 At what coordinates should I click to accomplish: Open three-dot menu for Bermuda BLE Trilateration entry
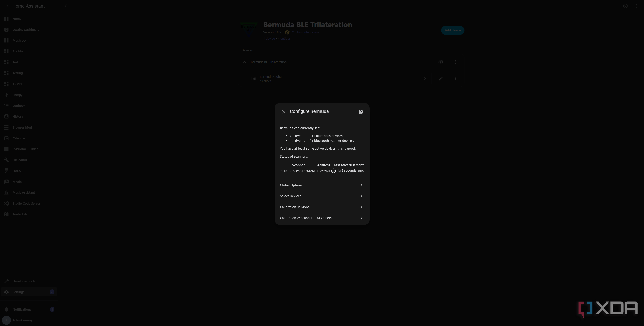[455, 62]
